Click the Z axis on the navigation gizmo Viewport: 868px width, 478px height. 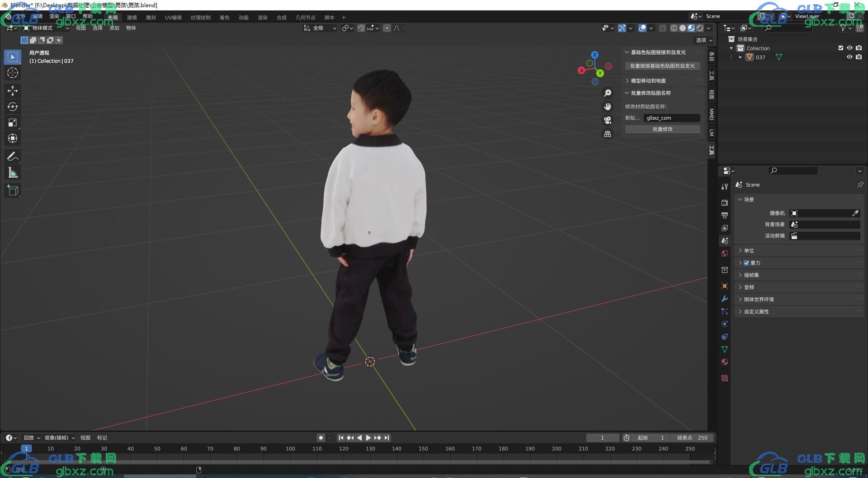coord(595,55)
